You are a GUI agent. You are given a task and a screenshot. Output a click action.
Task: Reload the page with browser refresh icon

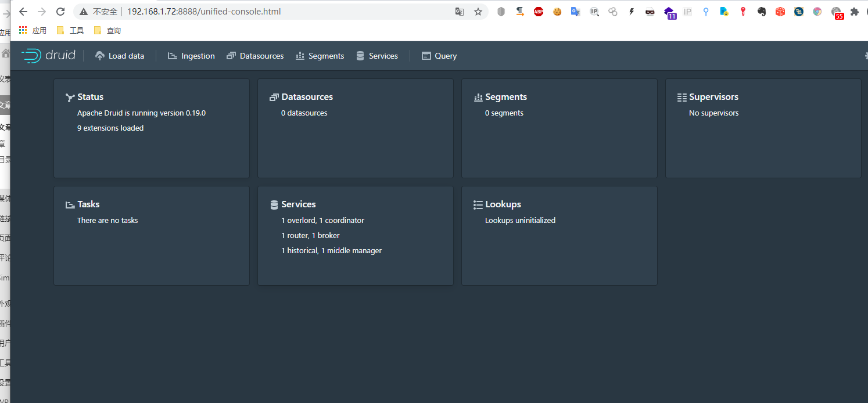pos(60,12)
